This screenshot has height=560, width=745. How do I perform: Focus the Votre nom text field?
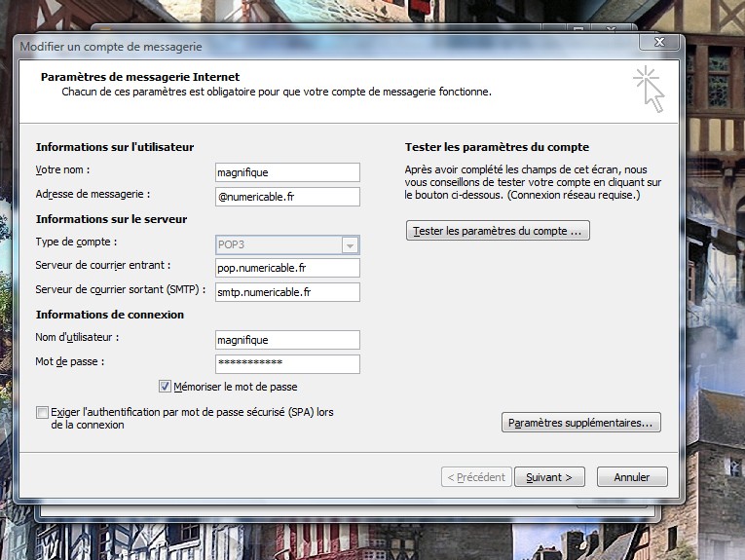(287, 172)
